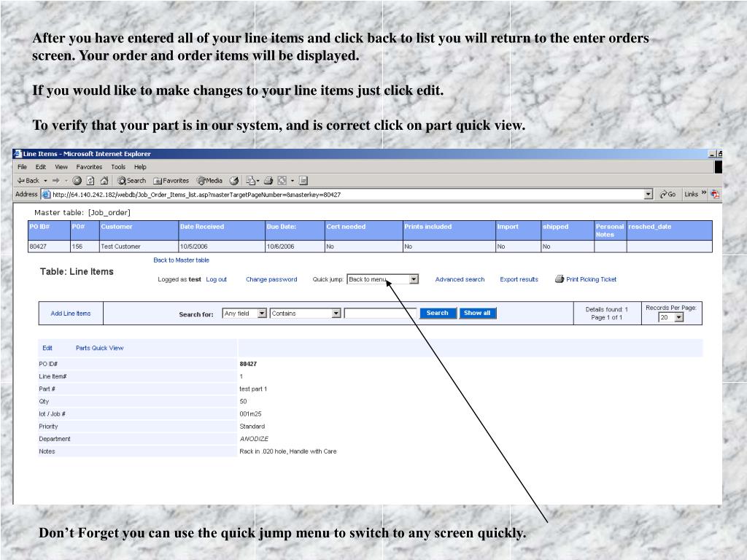
Task: Open the Back history dropdown arrow
Action: 45,181
